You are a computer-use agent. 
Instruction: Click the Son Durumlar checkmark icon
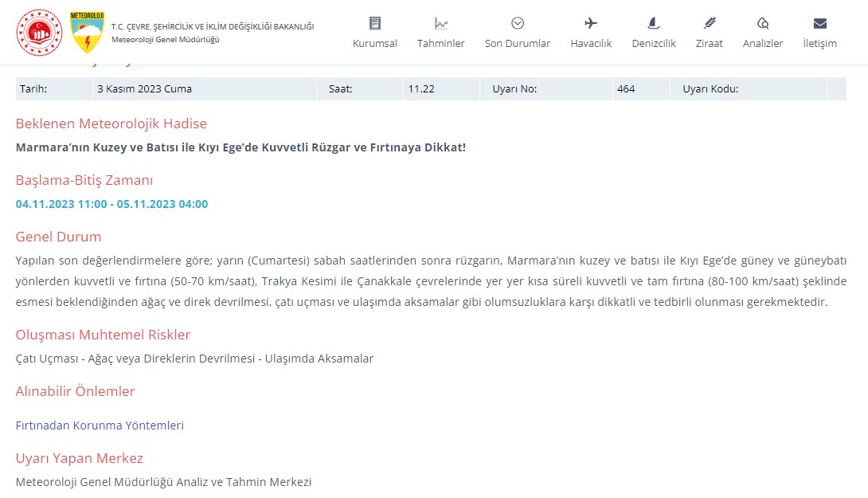click(518, 23)
